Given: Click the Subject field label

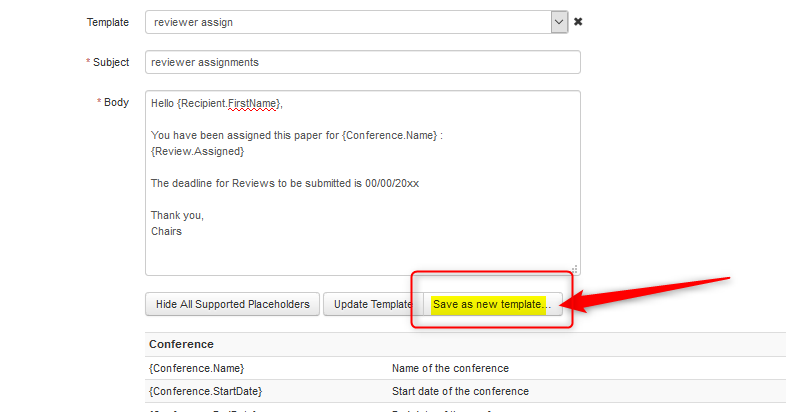Looking at the screenshot, I should (x=110, y=62).
